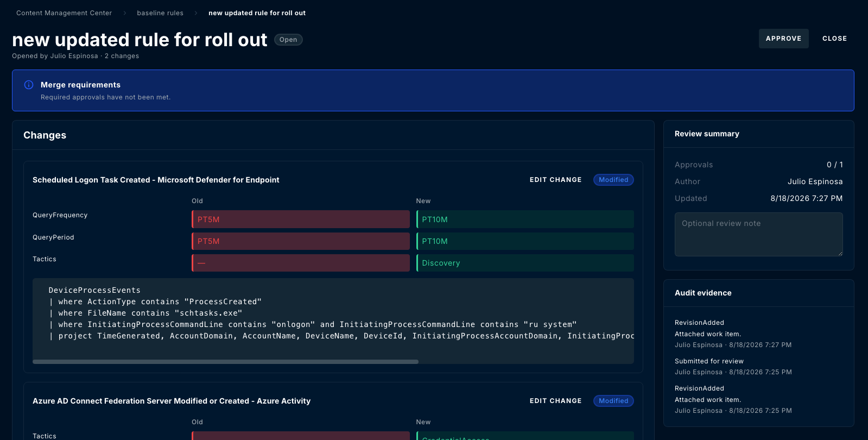Select old QueryFrequency value PT5M
The height and width of the screenshot is (440, 868).
(301, 219)
